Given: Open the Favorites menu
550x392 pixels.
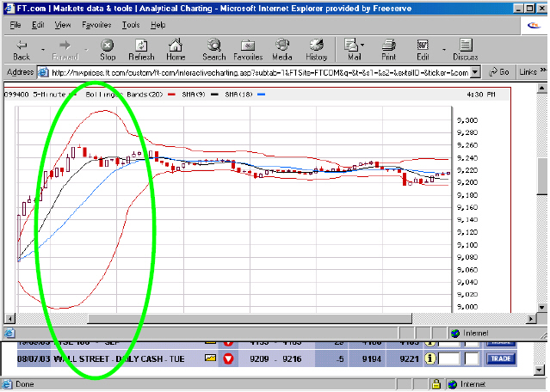Looking at the screenshot, I should 96,25.
